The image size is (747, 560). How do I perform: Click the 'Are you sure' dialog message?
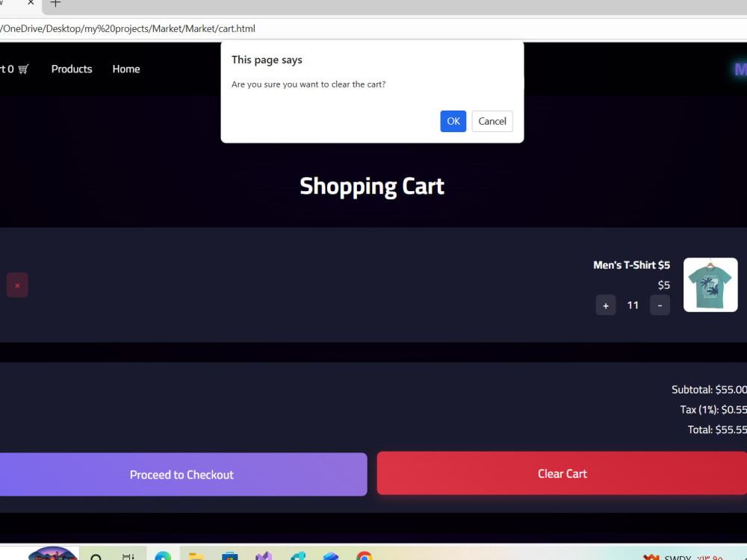point(309,84)
